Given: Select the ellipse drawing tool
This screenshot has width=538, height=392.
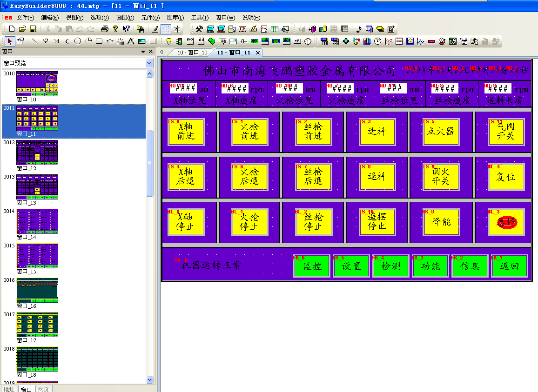Looking at the screenshot, I should point(78,41).
